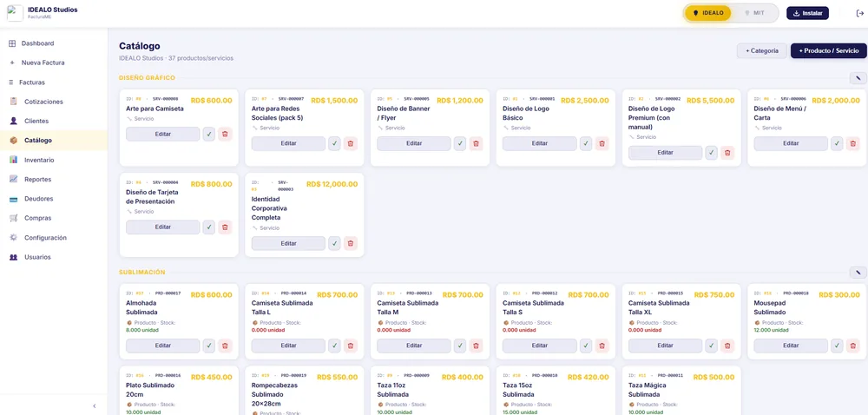Delete the Diseño de Menú / Carta service
868x415 pixels.
[x=852, y=144]
